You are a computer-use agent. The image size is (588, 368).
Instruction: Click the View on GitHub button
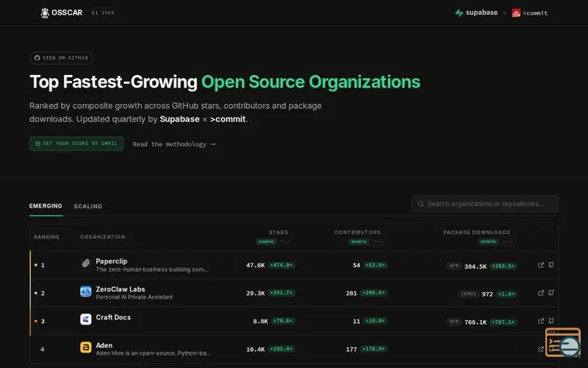pos(61,58)
